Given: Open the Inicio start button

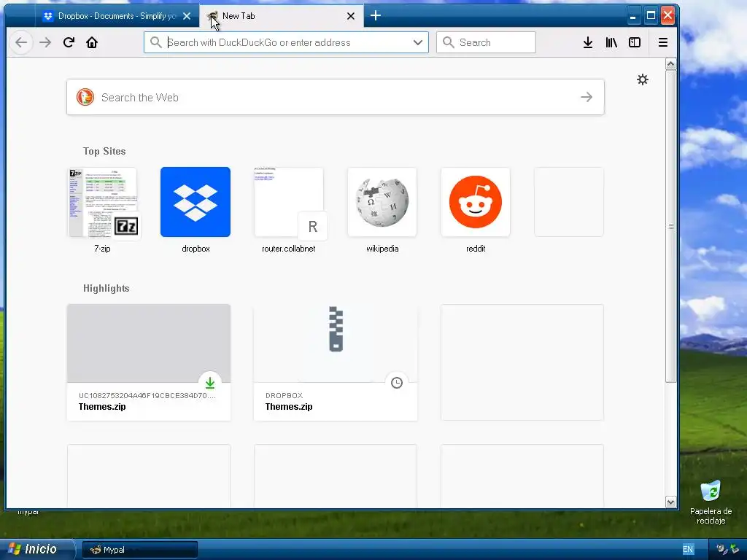Looking at the screenshot, I should 37,549.
